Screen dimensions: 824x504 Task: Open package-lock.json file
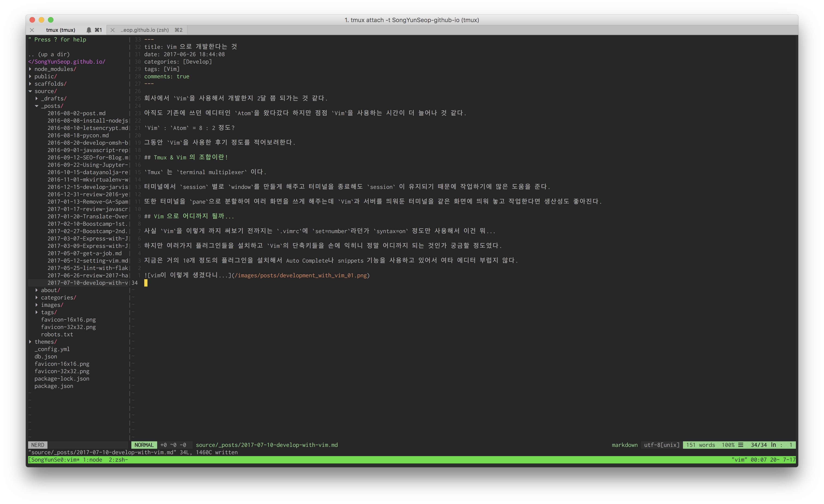[62, 379]
